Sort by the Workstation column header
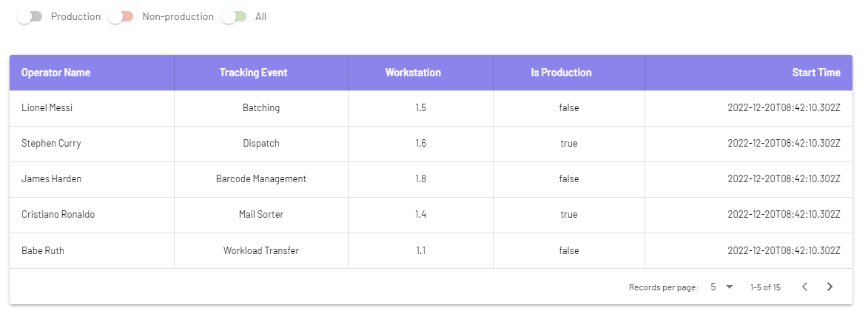 (413, 73)
